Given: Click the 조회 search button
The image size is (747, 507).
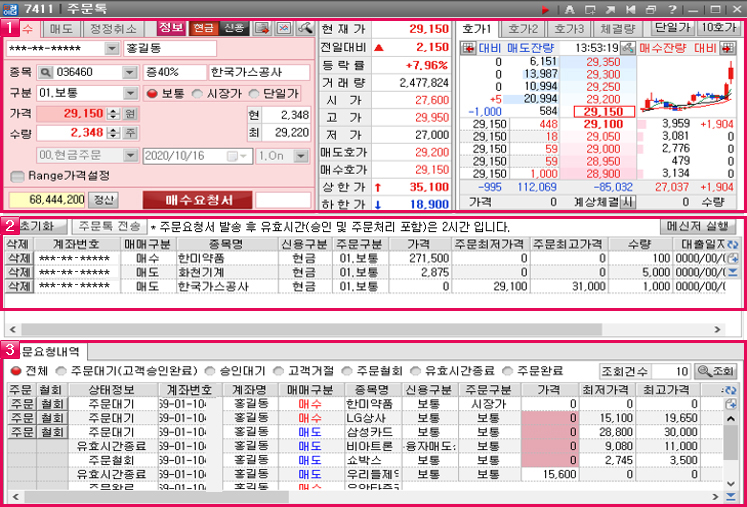Looking at the screenshot, I should 715,371.
